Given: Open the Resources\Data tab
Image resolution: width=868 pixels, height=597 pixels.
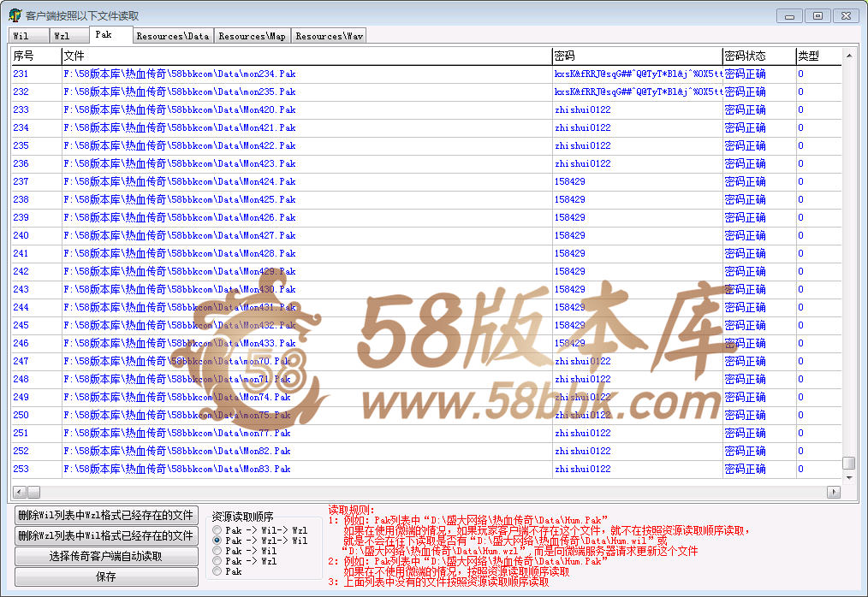Looking at the screenshot, I should 172,36.
